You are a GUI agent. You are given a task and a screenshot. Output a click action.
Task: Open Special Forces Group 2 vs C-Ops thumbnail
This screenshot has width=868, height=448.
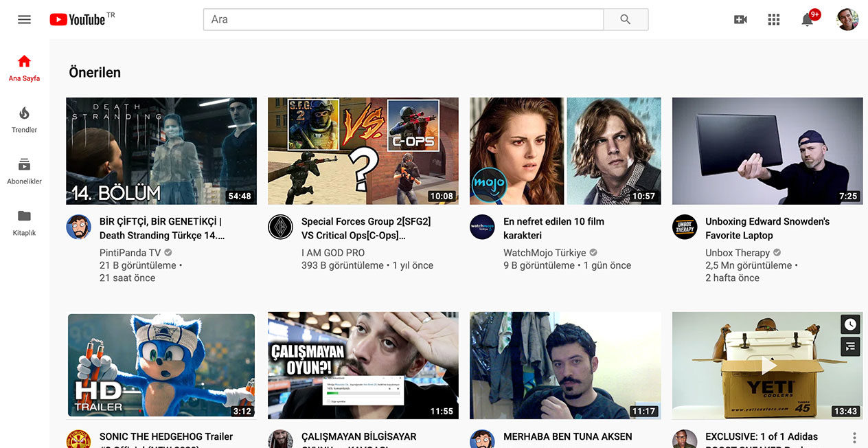[x=363, y=151]
